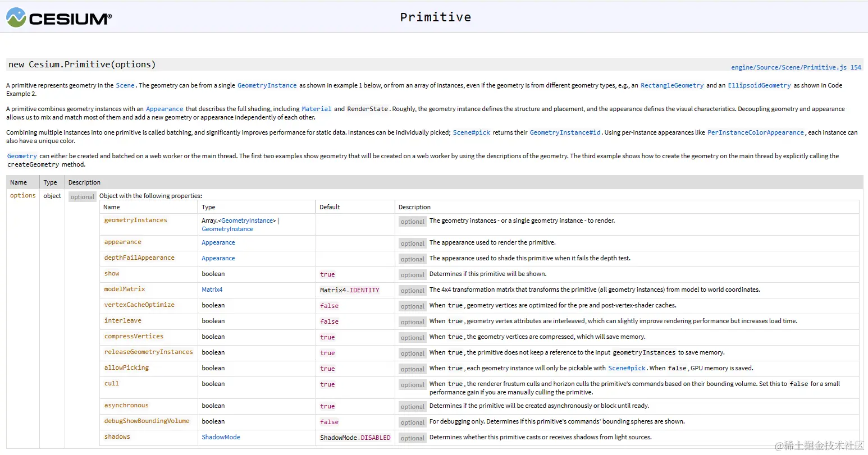Click the debugShowBoundingVolume property name
Image resolution: width=868 pixels, height=455 pixels.
click(147, 421)
